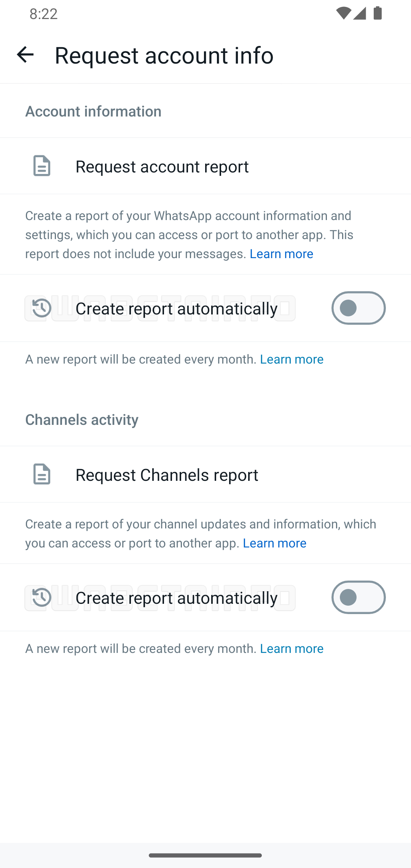Tap the home gesture bar at bottom

pos(205,855)
